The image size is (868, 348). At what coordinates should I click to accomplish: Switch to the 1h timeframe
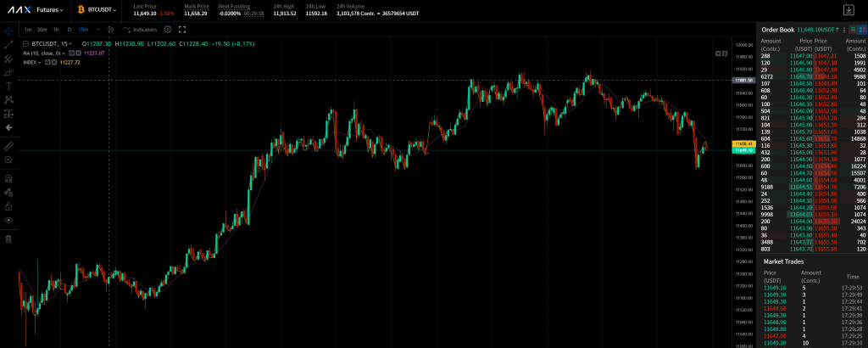click(x=56, y=29)
